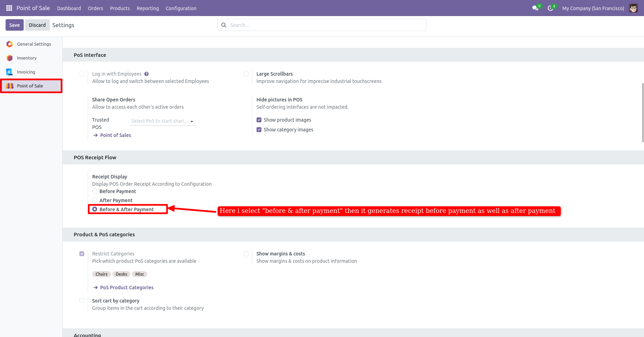Open General Settings tab in sidebar
This screenshot has height=337, width=644.
(x=31, y=44)
